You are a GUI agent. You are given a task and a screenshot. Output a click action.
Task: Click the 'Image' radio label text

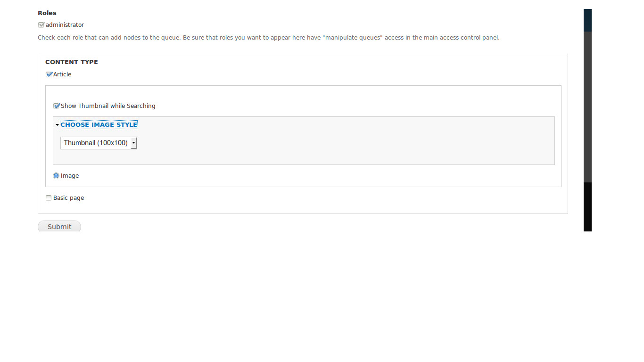point(70,176)
